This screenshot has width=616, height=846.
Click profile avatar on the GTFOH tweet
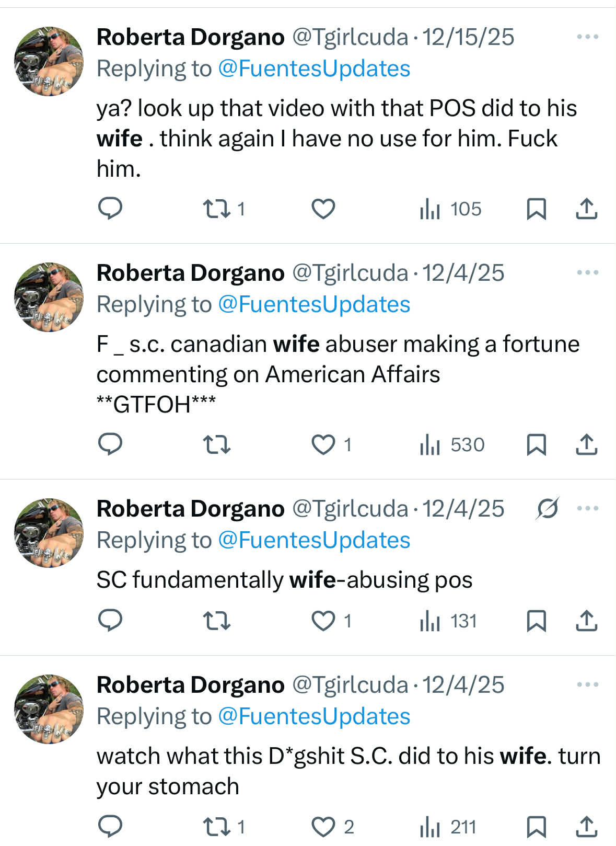[49, 297]
